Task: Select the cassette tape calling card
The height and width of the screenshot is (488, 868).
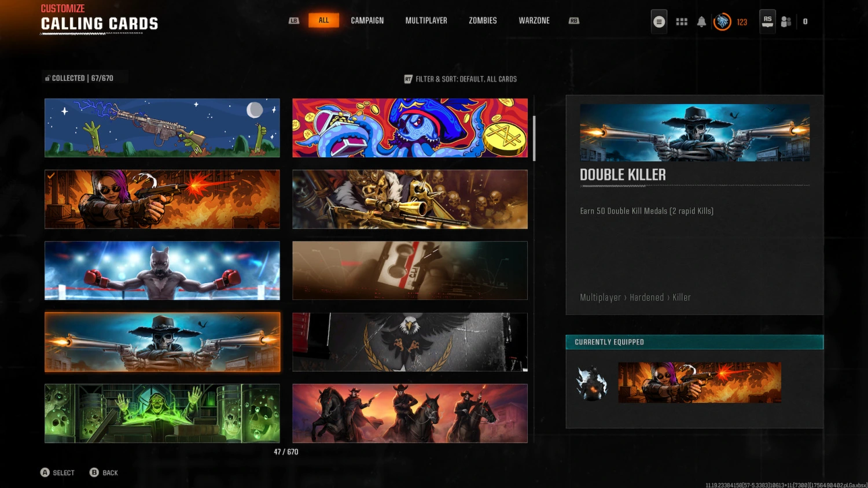Action: coord(410,271)
